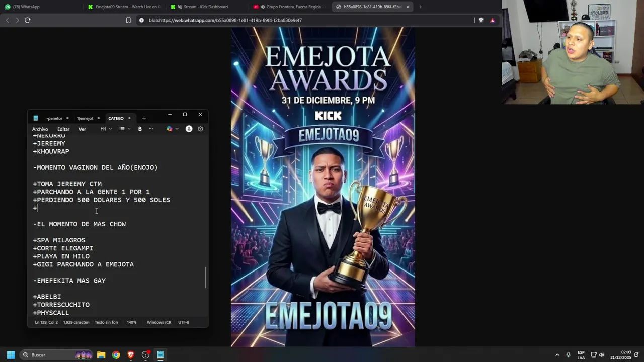Screen dimensions: 644x362
Task: Click the line '+GIGI PARCHANDO A EMEJOTA'
Action: (x=84, y=264)
